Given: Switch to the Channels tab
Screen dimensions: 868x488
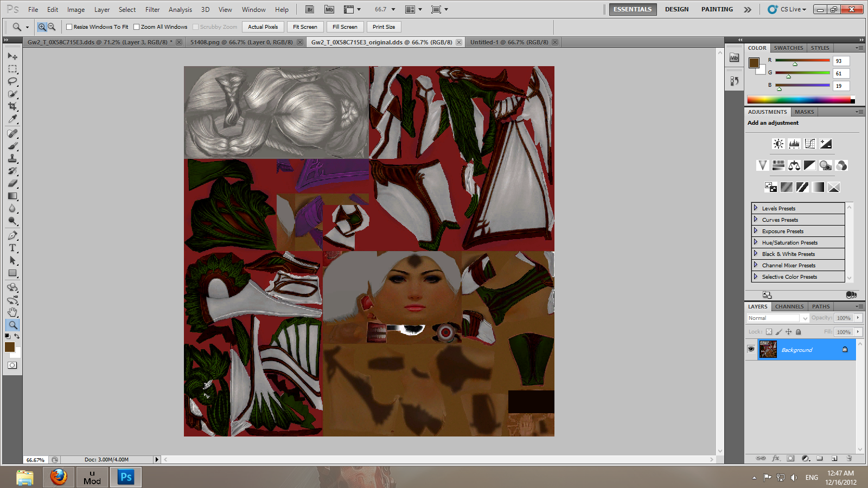Looking at the screenshot, I should [x=789, y=306].
